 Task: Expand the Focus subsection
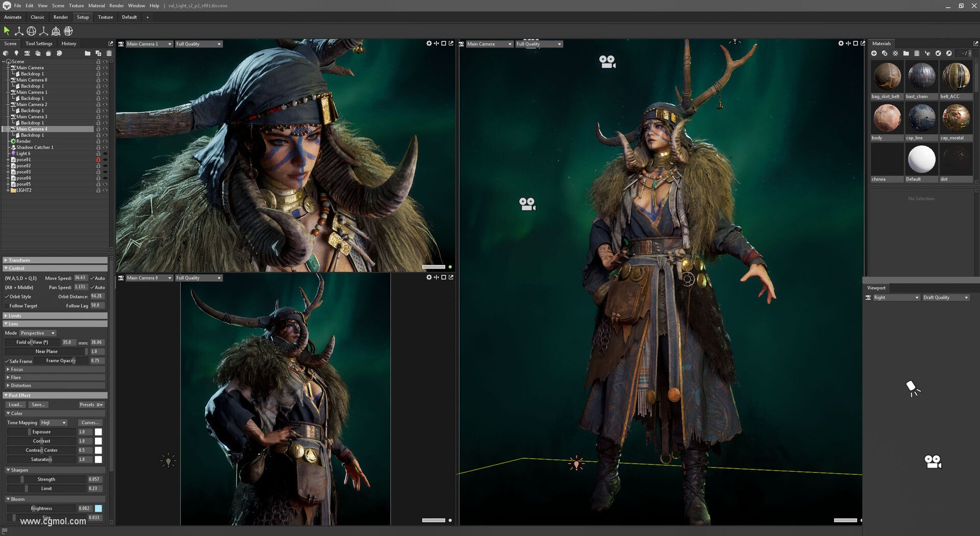click(55, 370)
